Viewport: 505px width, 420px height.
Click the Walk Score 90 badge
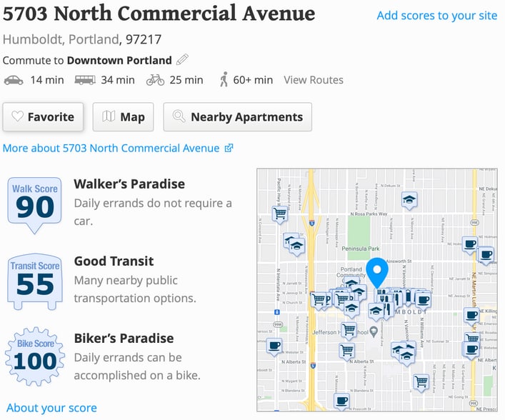34,205
